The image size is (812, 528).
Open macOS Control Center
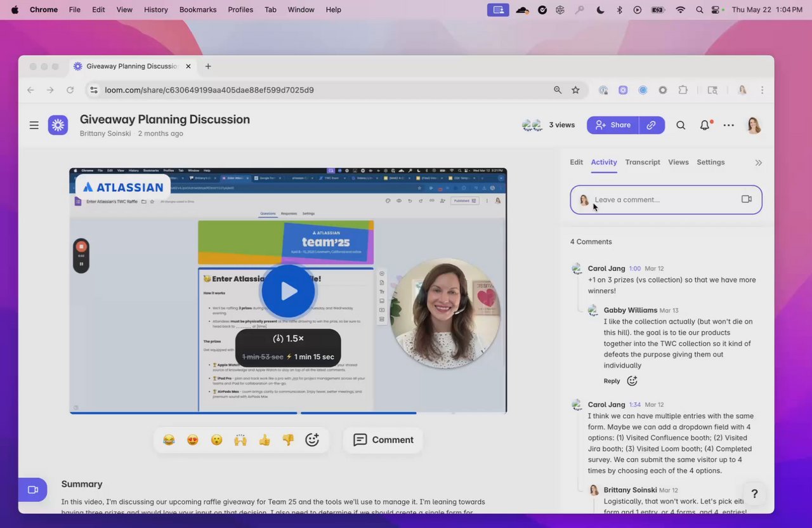(x=716, y=10)
